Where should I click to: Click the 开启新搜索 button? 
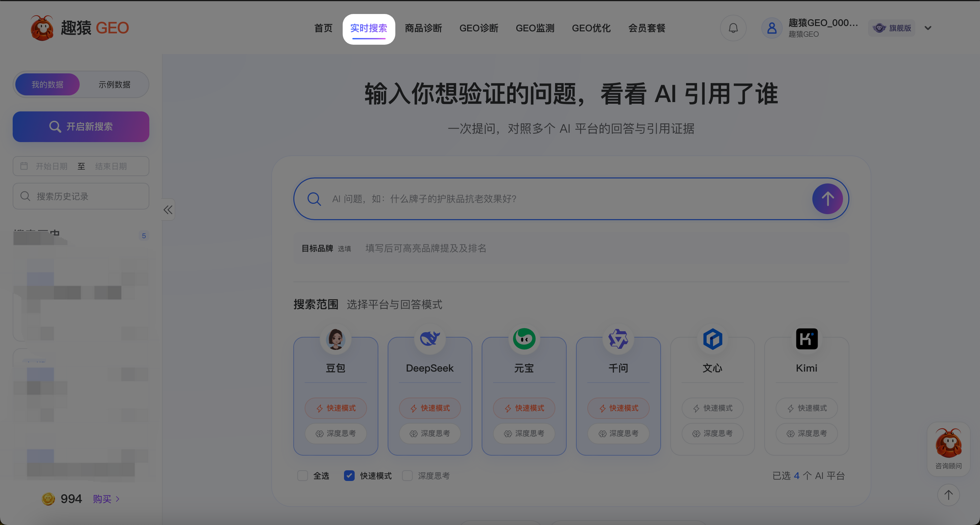(81, 127)
